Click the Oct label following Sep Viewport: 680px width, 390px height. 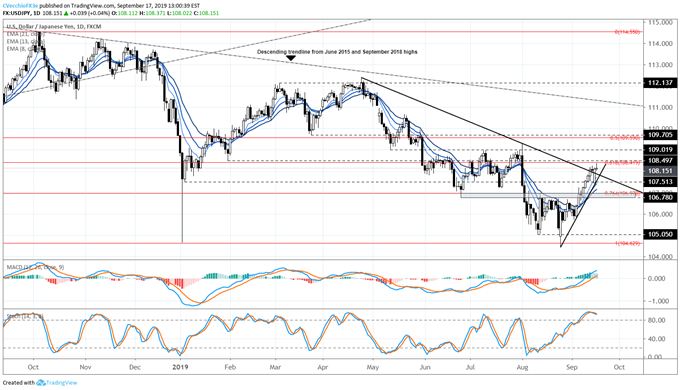619,367
